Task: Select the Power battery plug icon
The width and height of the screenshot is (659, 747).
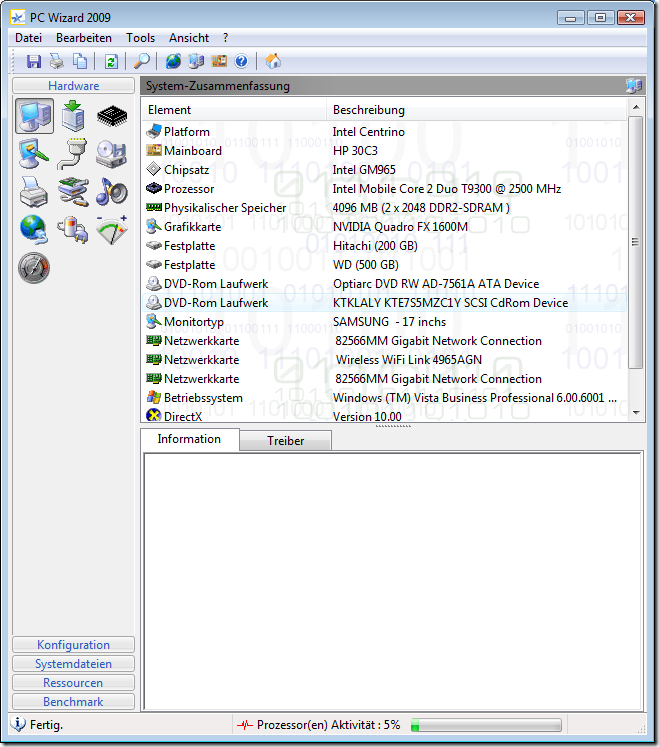Action: pos(73,230)
